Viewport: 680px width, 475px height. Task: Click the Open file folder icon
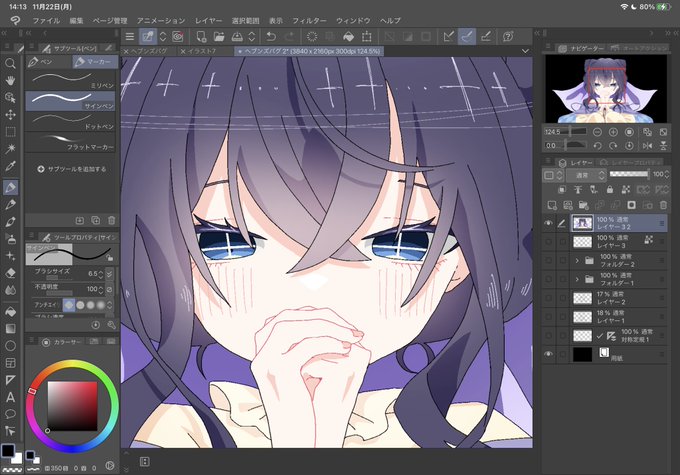click(x=219, y=36)
